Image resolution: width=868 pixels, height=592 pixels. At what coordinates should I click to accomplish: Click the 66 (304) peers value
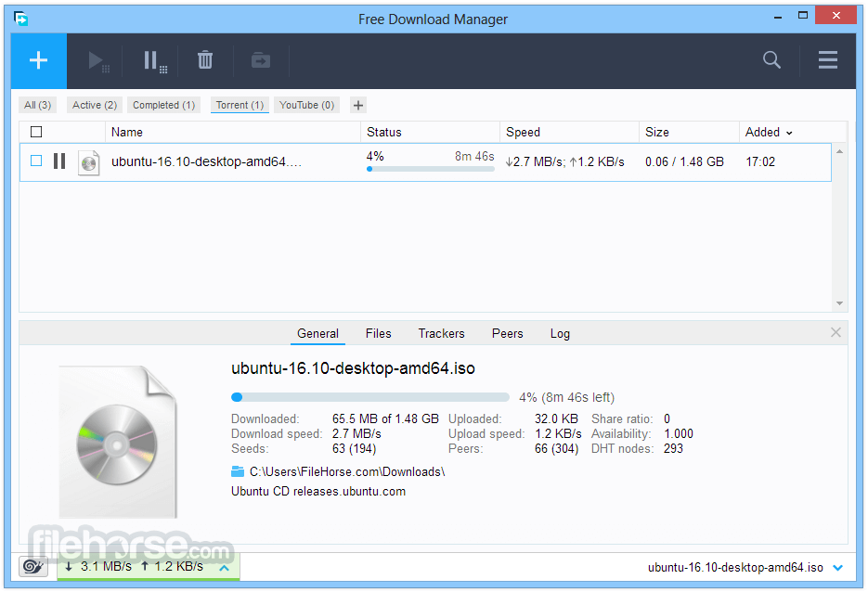click(556, 449)
